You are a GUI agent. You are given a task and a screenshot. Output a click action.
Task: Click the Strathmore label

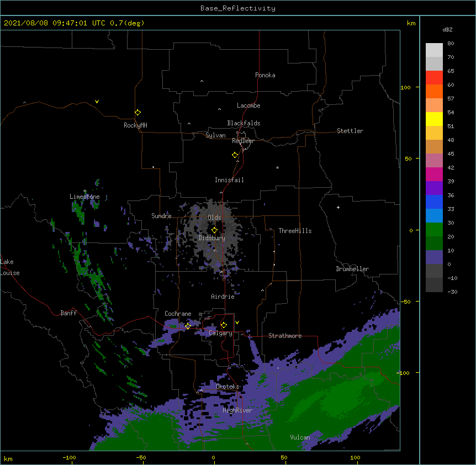pos(285,336)
